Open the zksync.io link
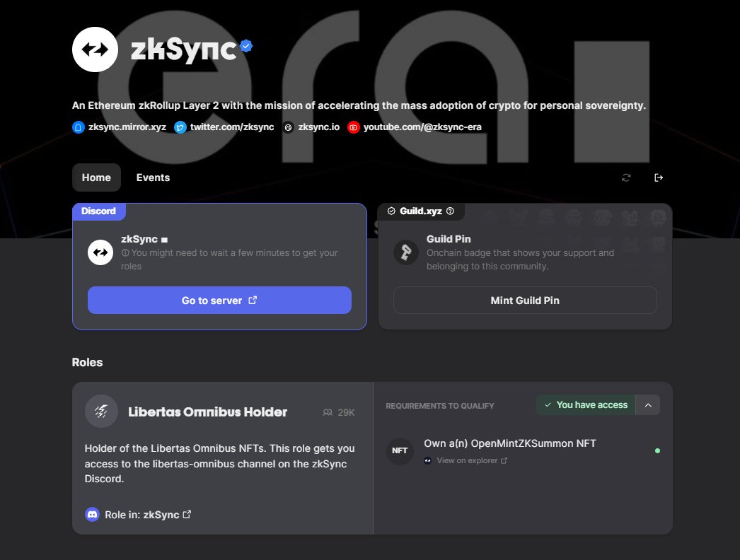This screenshot has height=560, width=740. point(318,127)
